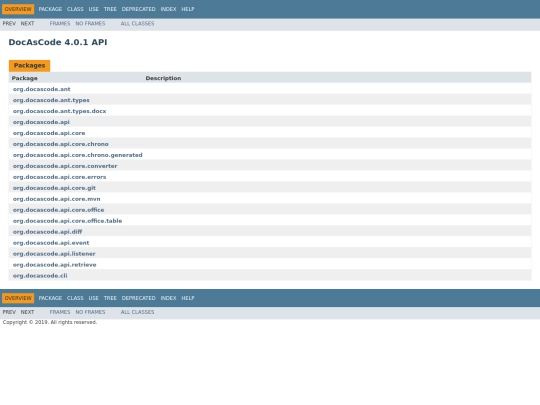Click the Description column header
This screenshot has width=540, height=405.
click(x=163, y=78)
